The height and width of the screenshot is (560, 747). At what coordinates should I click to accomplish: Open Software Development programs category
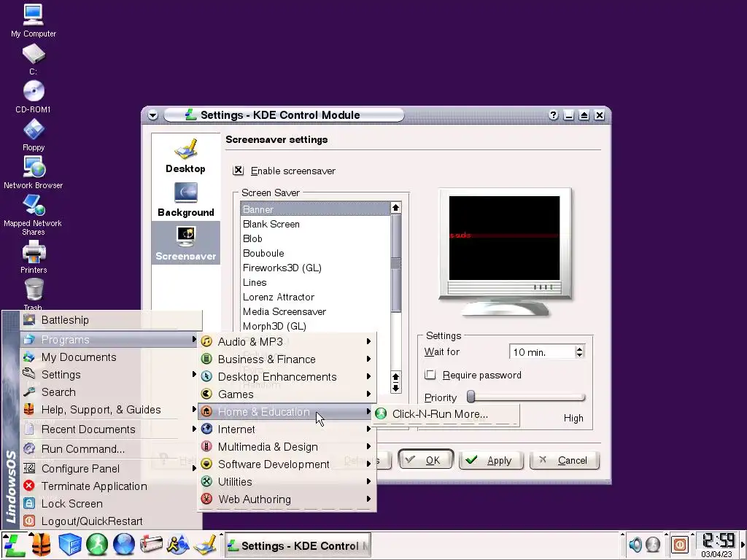(x=287, y=464)
